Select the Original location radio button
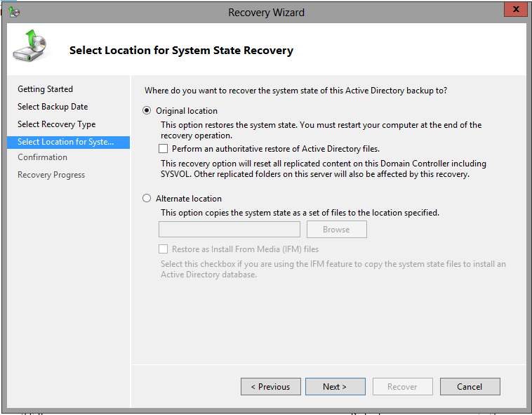532x415 pixels. click(147, 111)
